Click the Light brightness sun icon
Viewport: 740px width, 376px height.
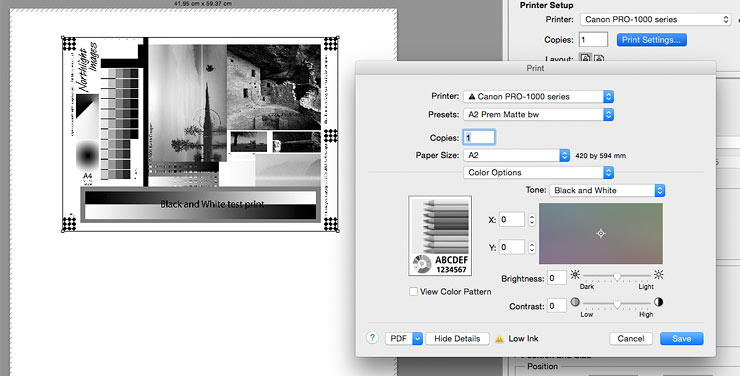658,274
